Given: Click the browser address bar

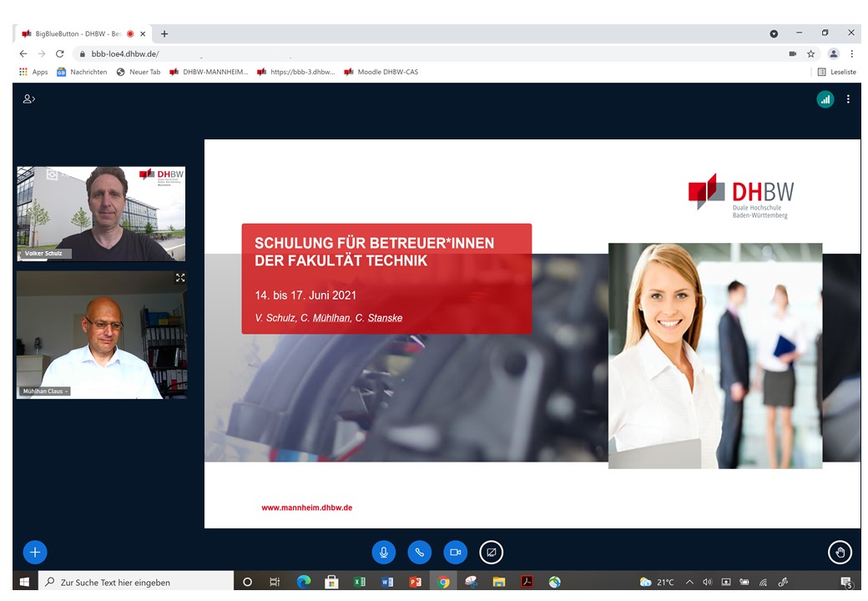Looking at the screenshot, I should tap(417, 53).
